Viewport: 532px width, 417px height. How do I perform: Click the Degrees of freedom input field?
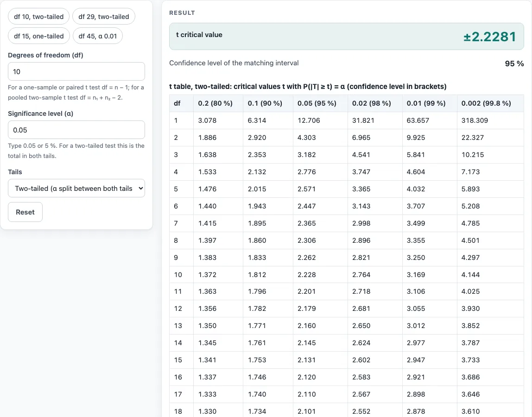(76, 72)
